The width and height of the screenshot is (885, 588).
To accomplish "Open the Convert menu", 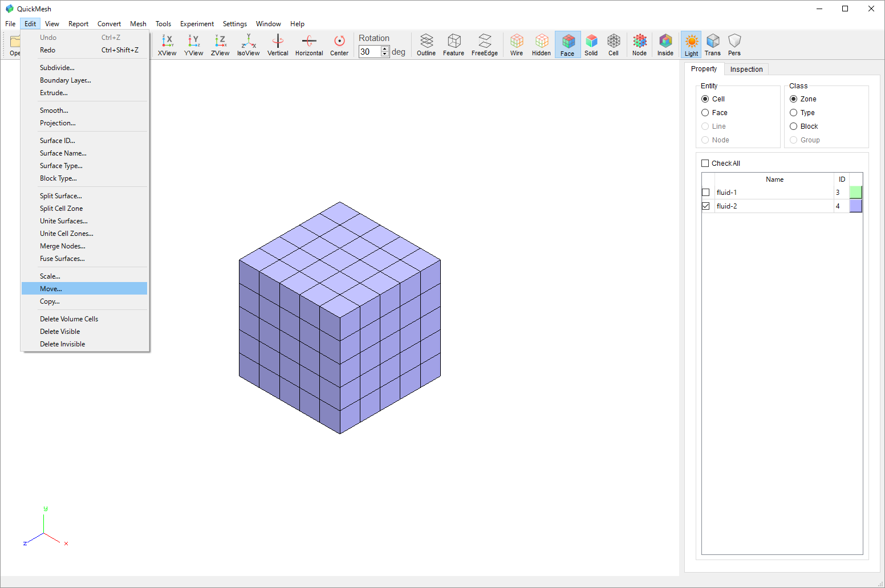I will pos(109,24).
